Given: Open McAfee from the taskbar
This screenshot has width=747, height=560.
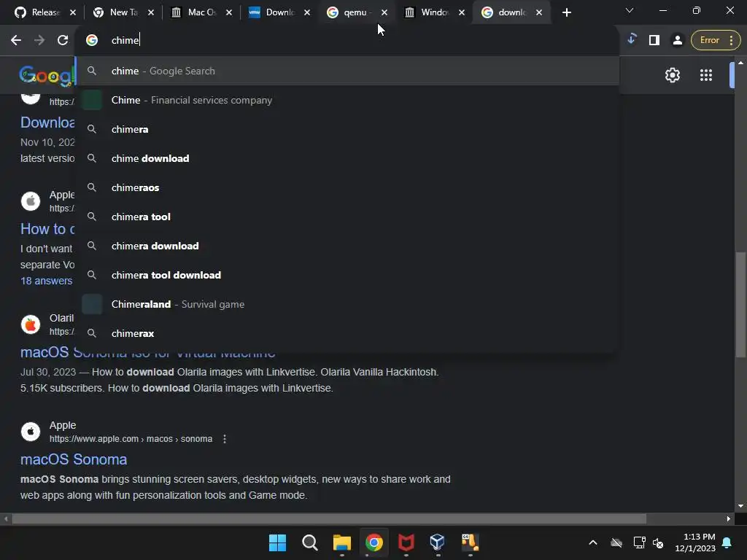Looking at the screenshot, I should click(406, 542).
